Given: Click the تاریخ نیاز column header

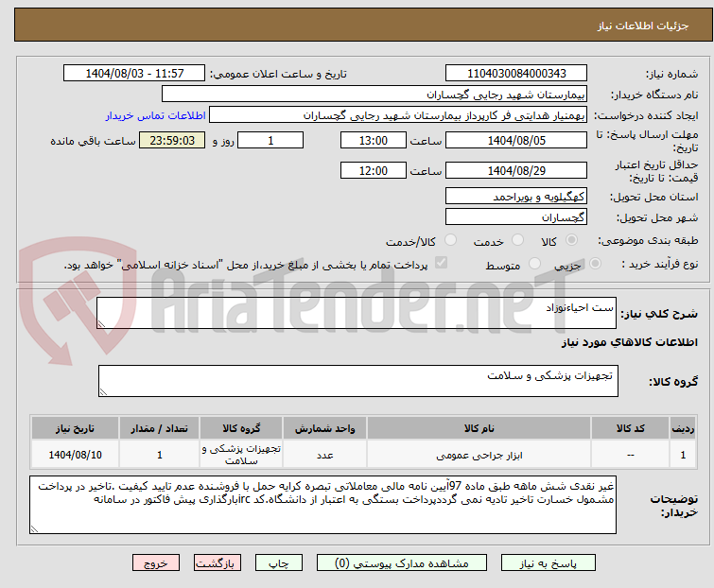Looking at the screenshot, I should click(75, 428).
